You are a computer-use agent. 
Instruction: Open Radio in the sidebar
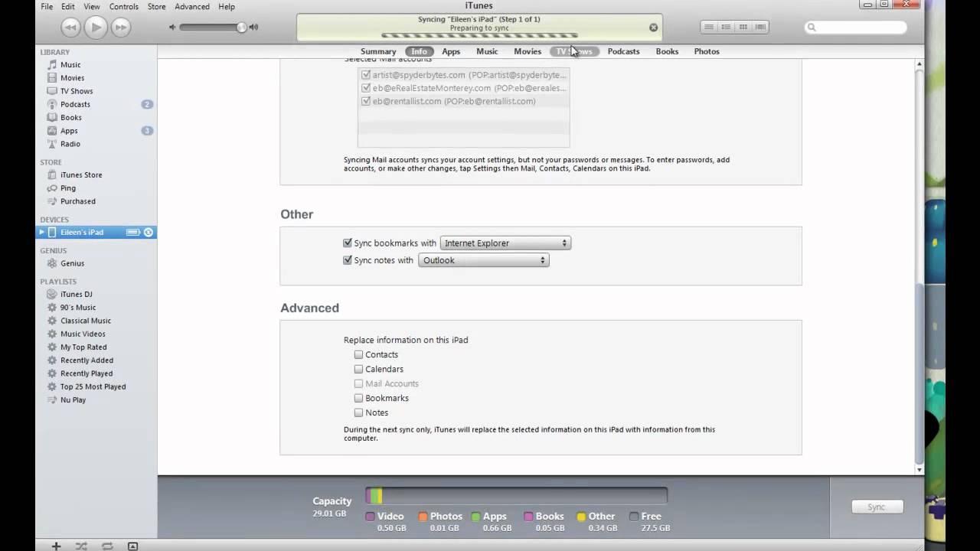point(70,144)
